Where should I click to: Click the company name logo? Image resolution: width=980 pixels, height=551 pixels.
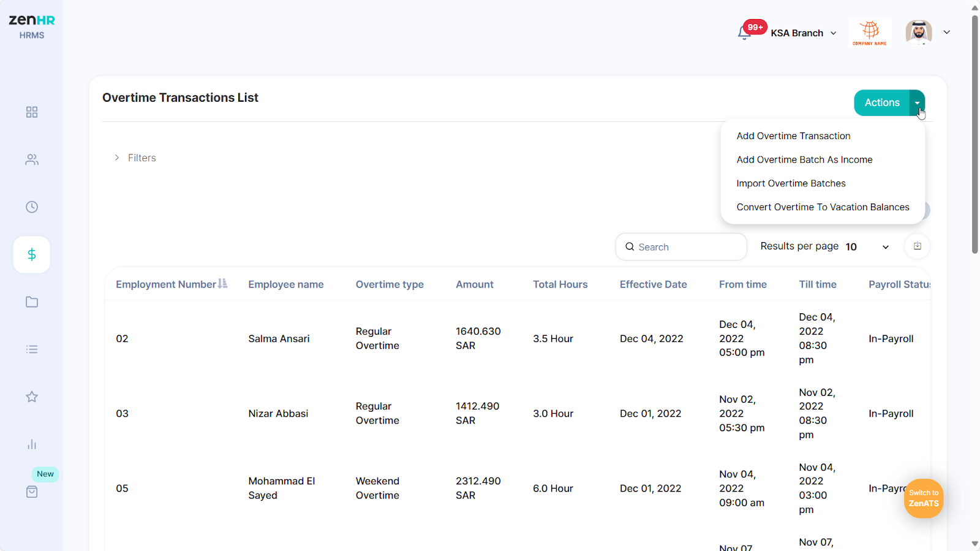pyautogui.click(x=870, y=32)
